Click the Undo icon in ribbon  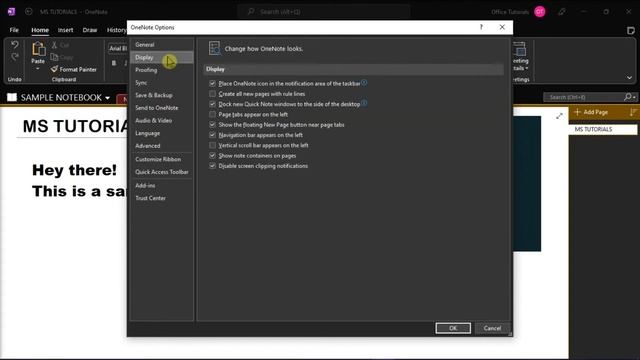click(x=15, y=44)
